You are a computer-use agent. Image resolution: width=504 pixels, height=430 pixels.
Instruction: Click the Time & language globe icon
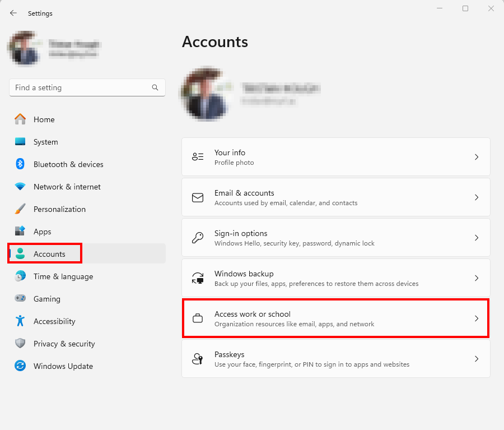click(x=20, y=276)
